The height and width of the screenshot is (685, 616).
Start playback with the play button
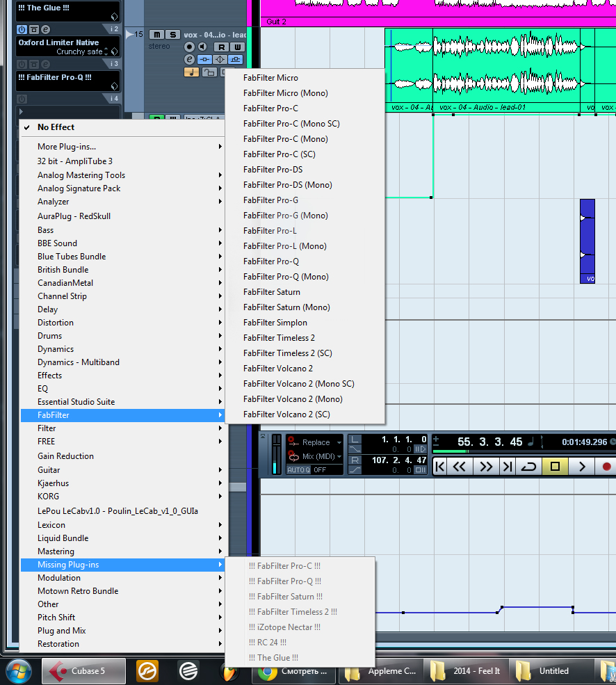tap(582, 467)
